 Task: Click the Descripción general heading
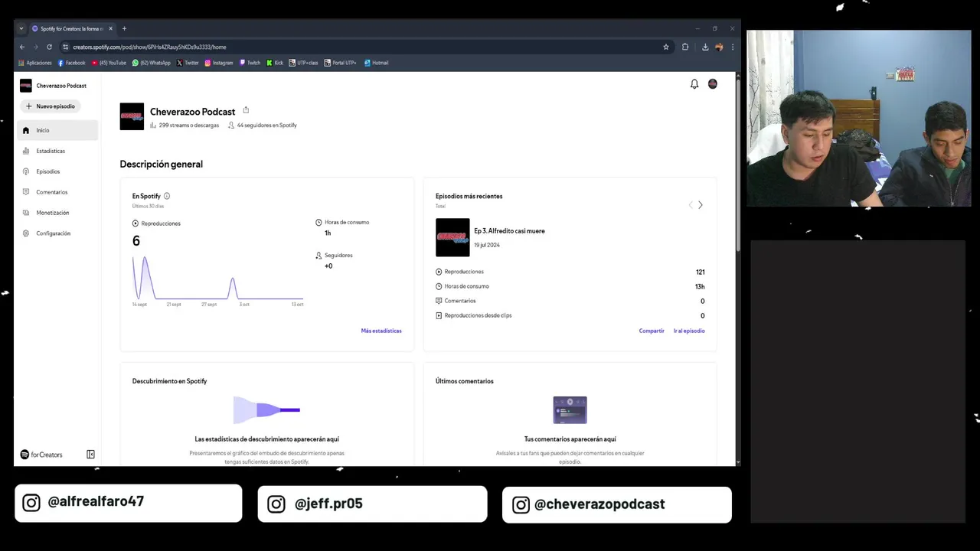coord(161,164)
